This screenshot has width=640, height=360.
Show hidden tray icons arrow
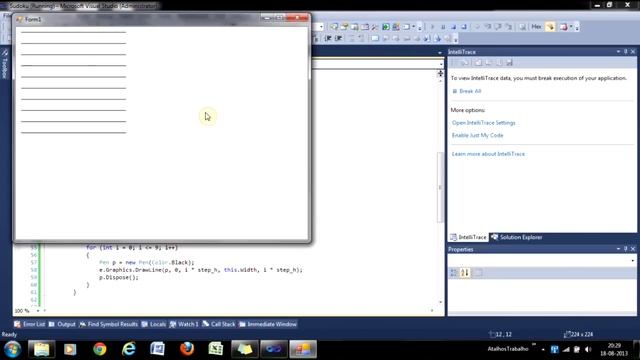coord(543,350)
